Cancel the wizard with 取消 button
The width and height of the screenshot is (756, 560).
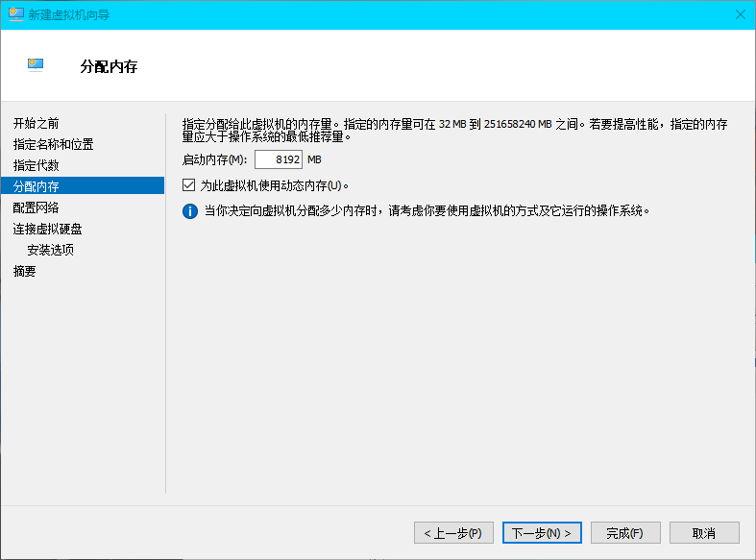pos(704,532)
